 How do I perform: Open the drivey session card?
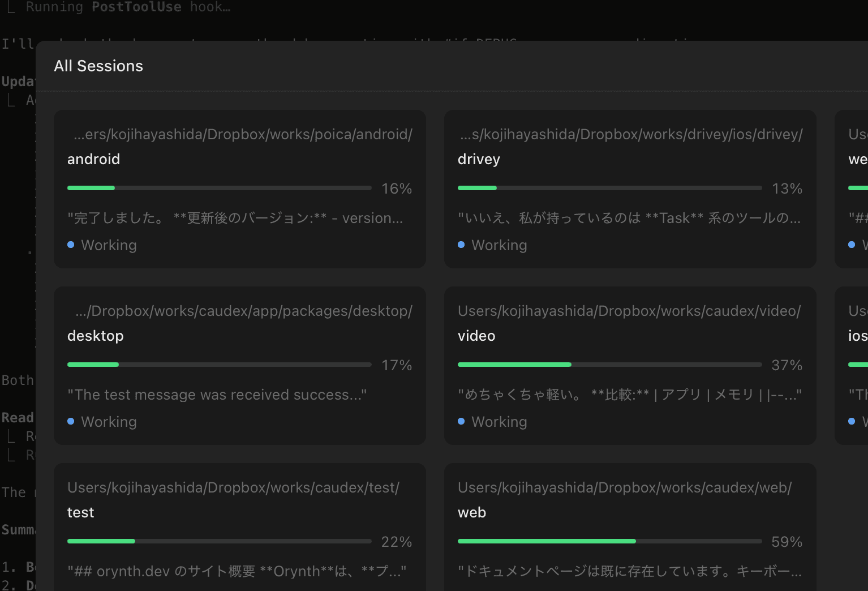tap(630, 189)
